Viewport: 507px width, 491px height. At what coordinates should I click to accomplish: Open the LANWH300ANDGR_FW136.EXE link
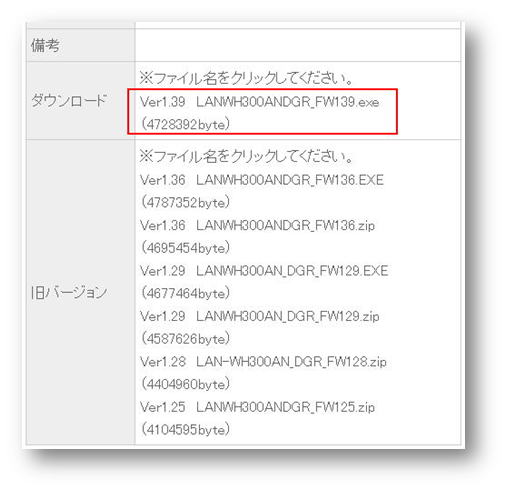coord(290,180)
